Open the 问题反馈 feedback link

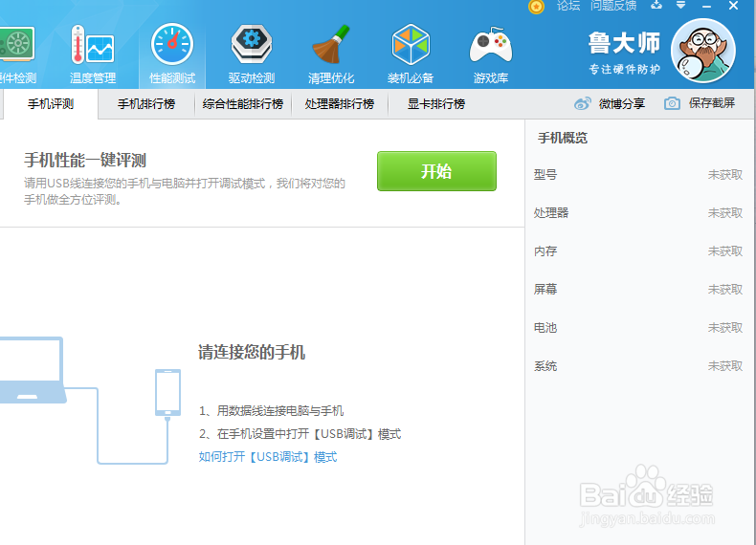pyautogui.click(x=613, y=6)
